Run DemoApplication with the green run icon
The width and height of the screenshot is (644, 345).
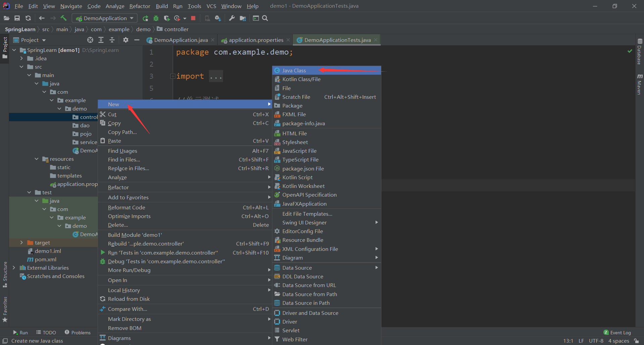tap(145, 18)
